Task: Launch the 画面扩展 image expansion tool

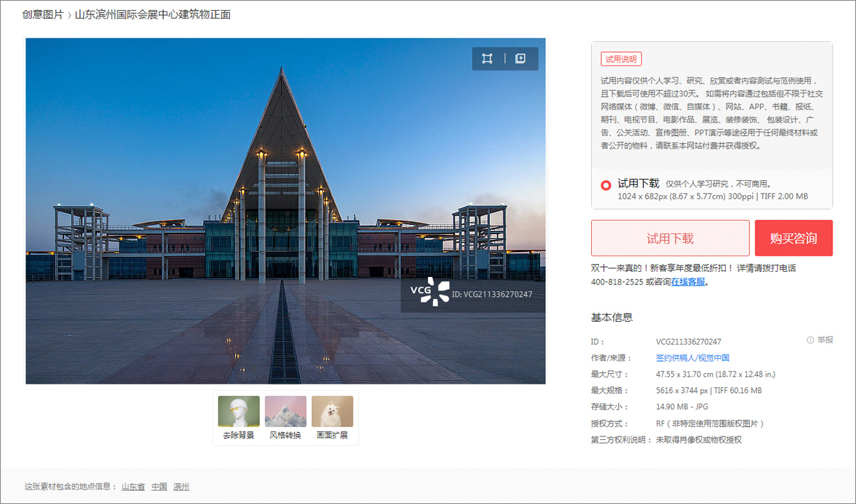Action: pos(332,417)
